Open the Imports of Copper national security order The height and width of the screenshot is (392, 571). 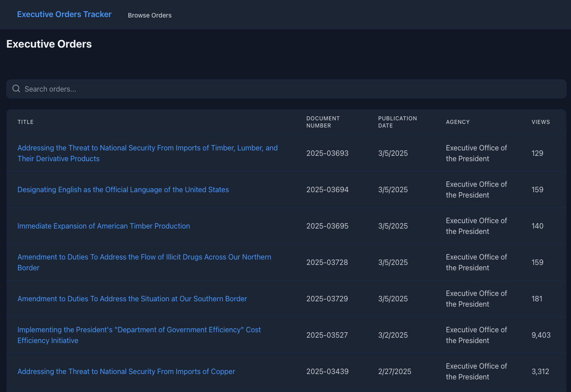point(126,371)
